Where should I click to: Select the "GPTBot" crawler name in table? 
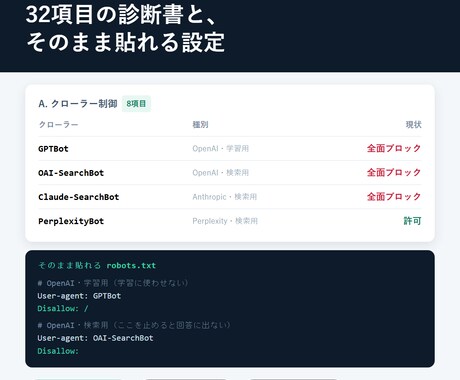coord(53,149)
